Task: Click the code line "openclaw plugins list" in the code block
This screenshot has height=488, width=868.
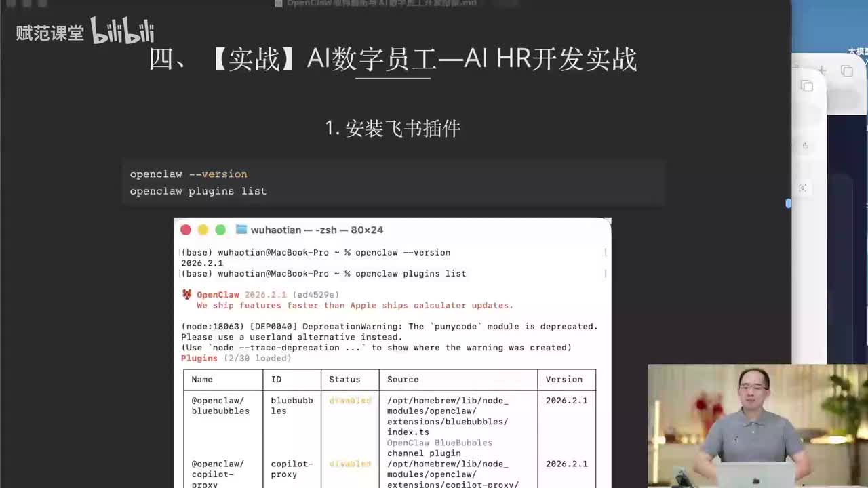Action: [198, 191]
